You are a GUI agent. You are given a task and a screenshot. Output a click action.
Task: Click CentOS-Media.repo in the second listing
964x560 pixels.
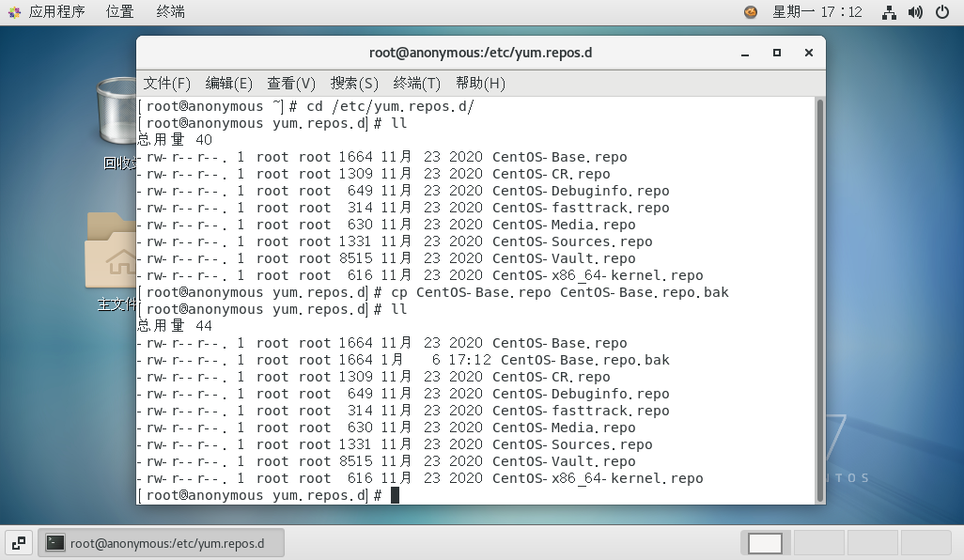point(564,428)
